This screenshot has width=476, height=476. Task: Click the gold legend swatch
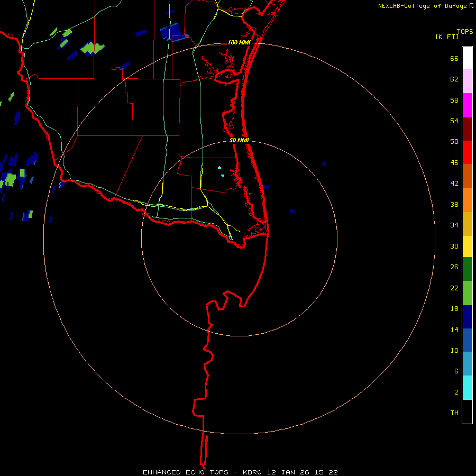pyautogui.click(x=467, y=224)
